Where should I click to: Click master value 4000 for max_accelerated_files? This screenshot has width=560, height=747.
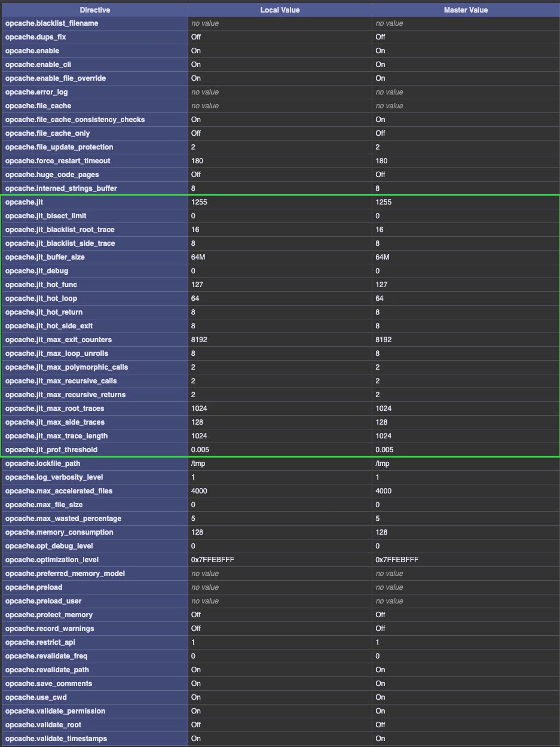(385, 491)
